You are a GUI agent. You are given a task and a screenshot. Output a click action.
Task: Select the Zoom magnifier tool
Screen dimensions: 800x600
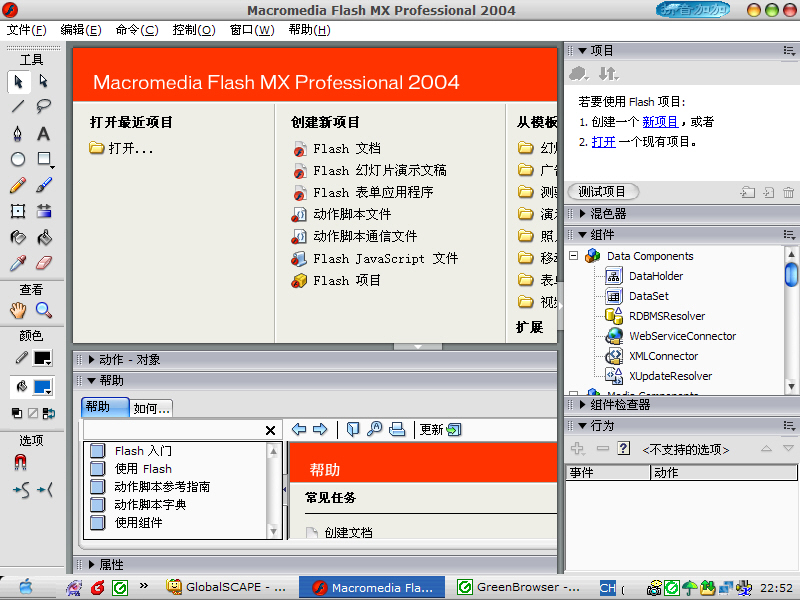(44, 310)
